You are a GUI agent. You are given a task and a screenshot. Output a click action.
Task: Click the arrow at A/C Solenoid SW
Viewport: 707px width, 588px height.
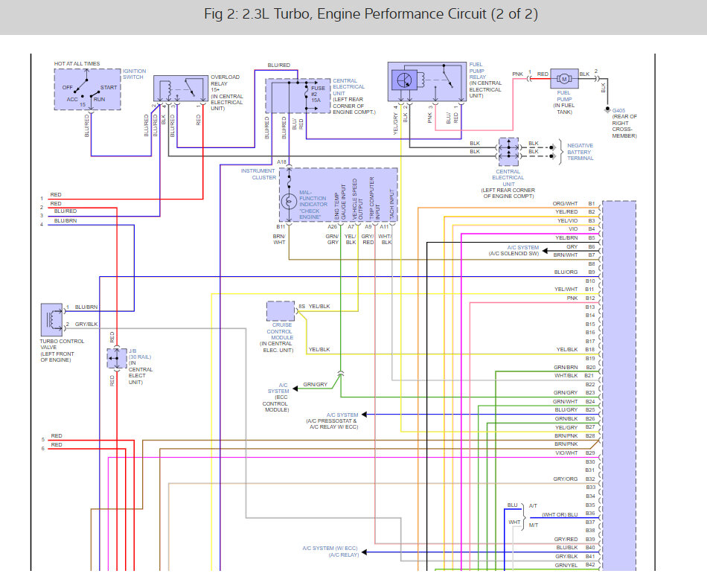545,251
